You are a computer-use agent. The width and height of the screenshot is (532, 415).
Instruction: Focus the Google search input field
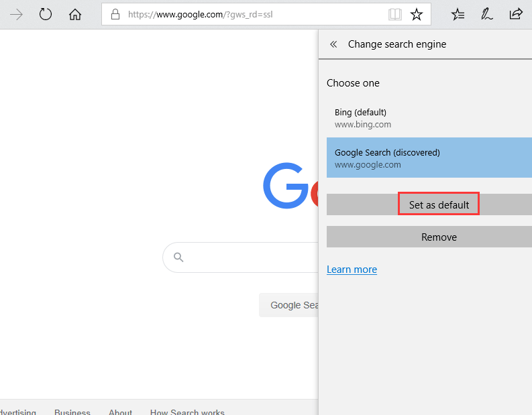coord(241,257)
